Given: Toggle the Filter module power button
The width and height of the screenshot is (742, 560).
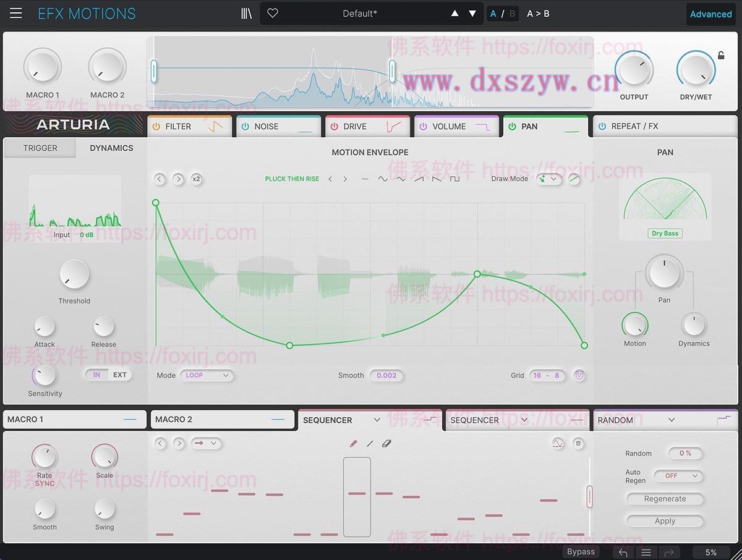Looking at the screenshot, I should (156, 126).
